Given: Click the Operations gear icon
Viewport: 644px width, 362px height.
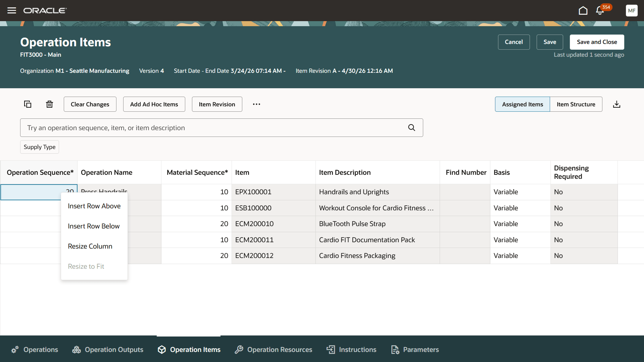Looking at the screenshot, I should [15, 350].
